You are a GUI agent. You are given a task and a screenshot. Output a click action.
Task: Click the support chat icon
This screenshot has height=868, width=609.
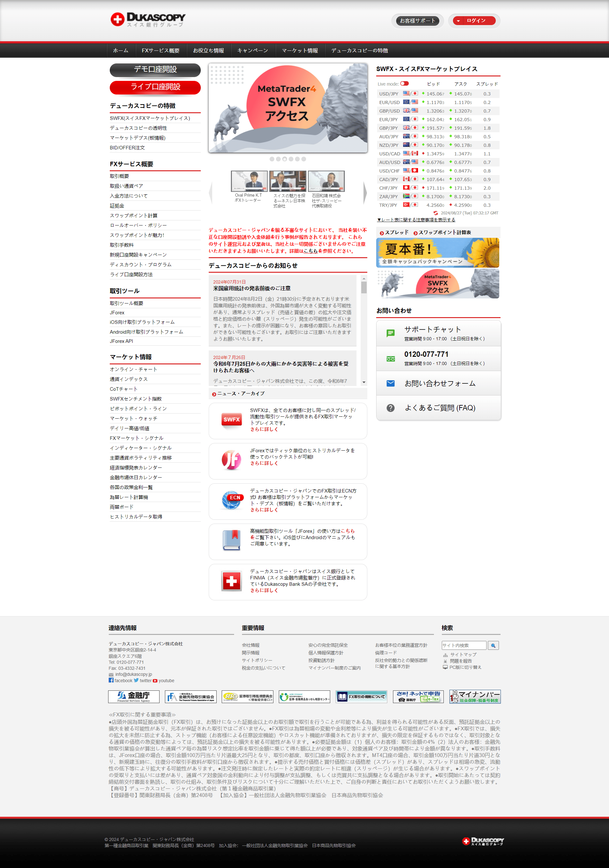(x=390, y=333)
